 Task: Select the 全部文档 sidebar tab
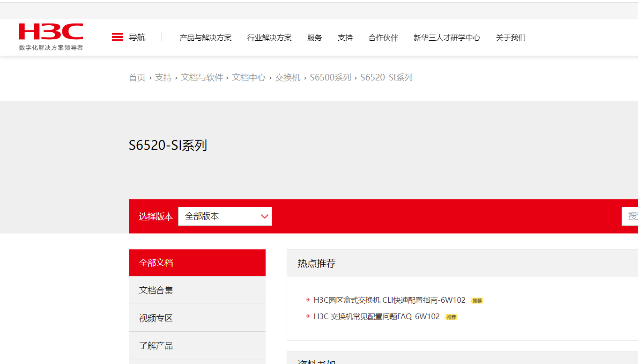coord(197,263)
